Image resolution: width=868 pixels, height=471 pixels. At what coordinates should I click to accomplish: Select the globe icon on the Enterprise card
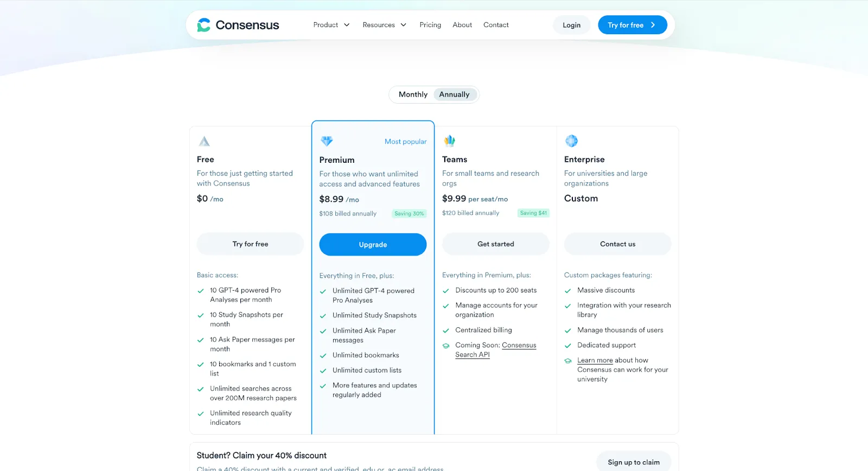click(571, 141)
